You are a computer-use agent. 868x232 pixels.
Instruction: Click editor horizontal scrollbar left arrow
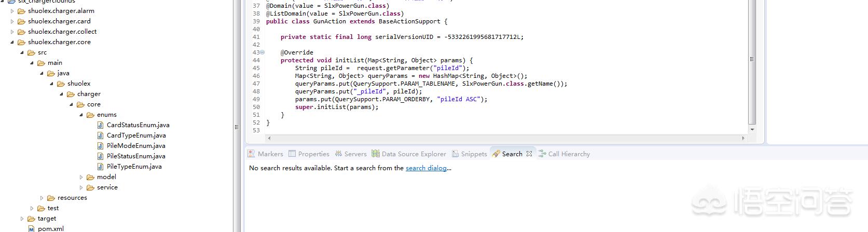point(269,138)
